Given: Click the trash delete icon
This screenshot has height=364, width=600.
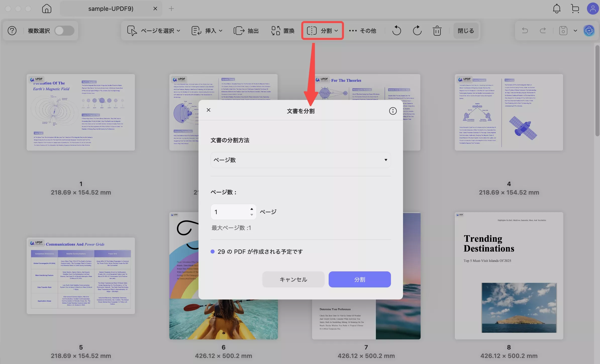Looking at the screenshot, I should (x=437, y=30).
